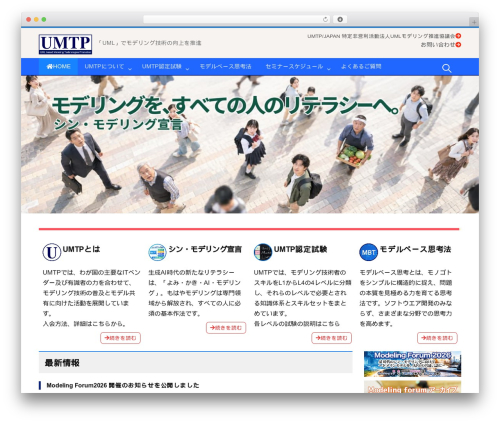This screenshot has width=500, height=423.
Task: Expand the UMTP認定試験 menu dropdown chevron
Action: [187, 69]
